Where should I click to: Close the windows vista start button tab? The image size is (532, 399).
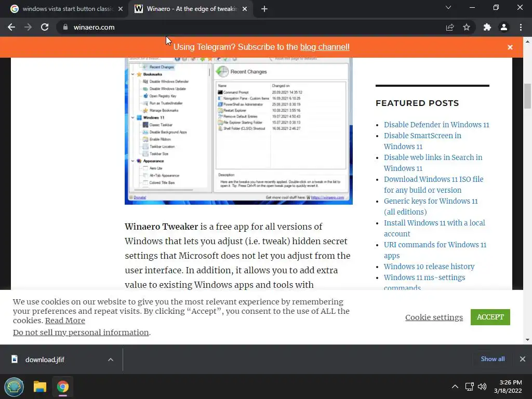click(x=121, y=9)
